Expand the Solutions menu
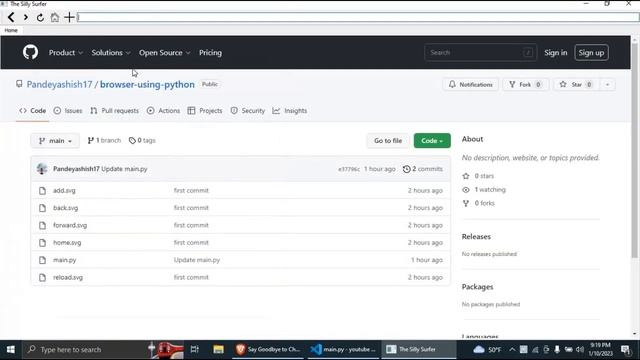Screen dimensions: 640x360 coord(111,53)
